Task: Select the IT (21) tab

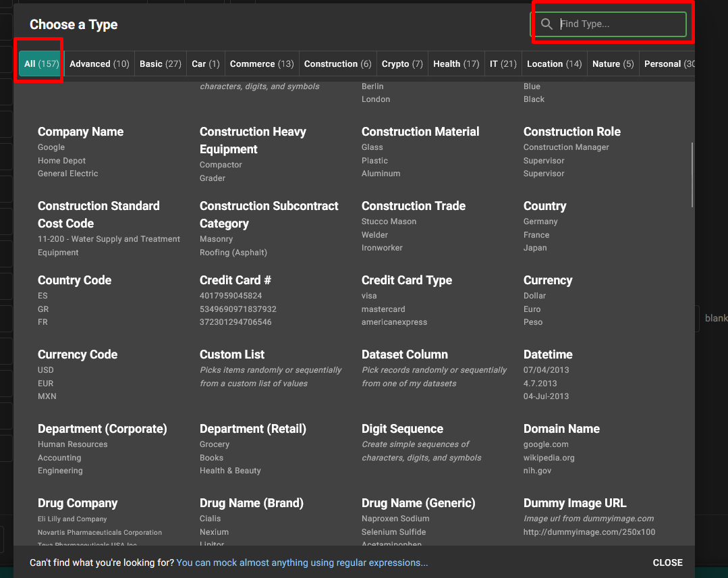Action: 503,63
